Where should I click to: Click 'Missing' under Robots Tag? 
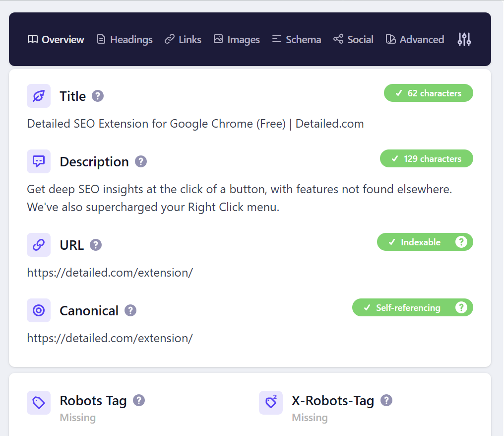tap(78, 418)
